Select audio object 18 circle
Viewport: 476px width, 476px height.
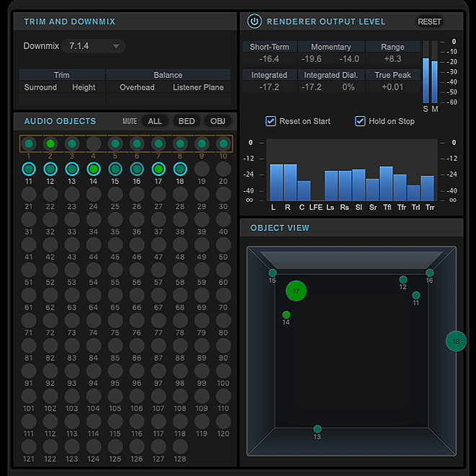pyautogui.click(x=180, y=169)
